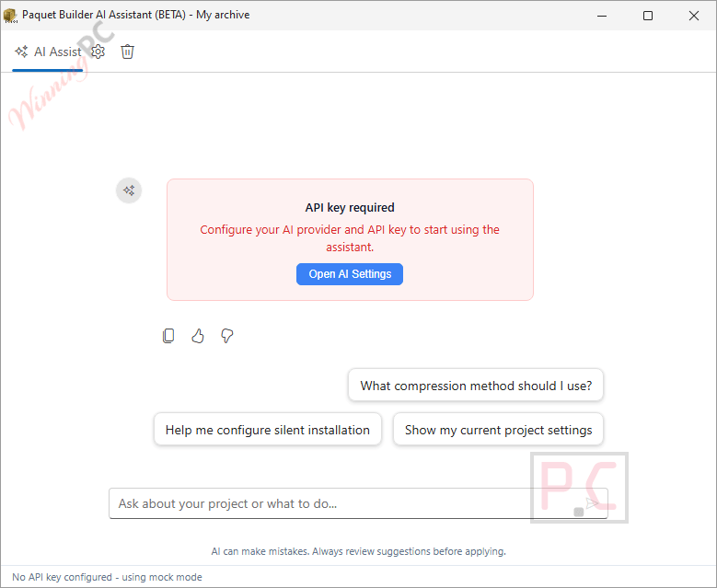Maximize the AI Assistant window
The image size is (717, 588).
[x=647, y=16]
